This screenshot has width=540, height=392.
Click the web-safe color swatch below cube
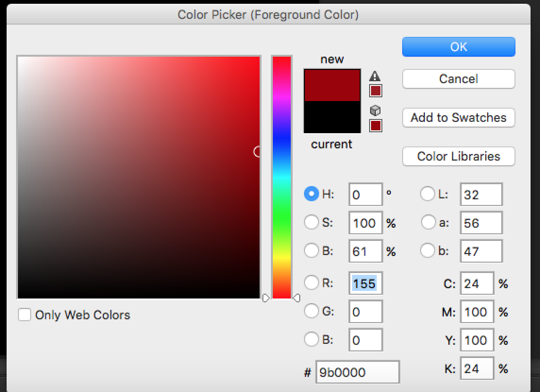[376, 126]
